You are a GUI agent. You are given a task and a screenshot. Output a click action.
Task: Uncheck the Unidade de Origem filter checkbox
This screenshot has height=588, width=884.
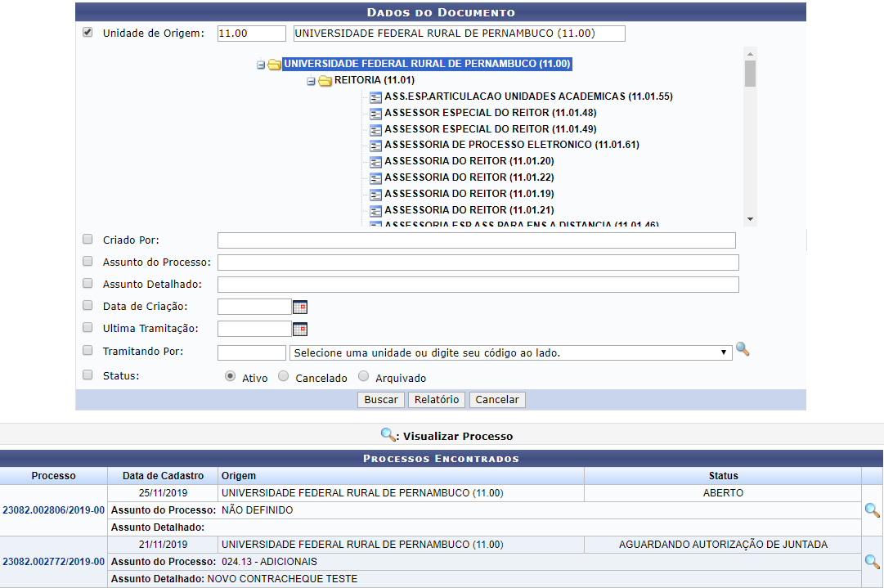88,32
